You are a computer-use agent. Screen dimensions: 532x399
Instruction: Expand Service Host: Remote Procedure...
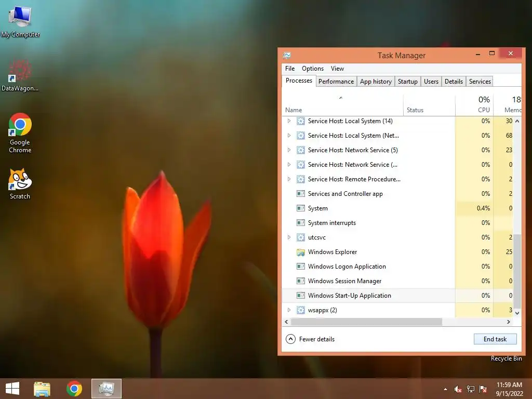[289, 179]
